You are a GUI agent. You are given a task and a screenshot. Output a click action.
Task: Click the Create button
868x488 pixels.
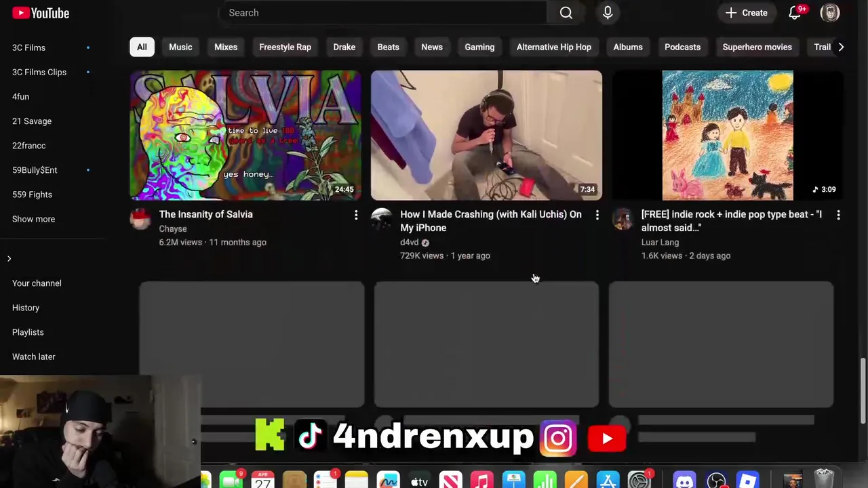coord(747,13)
